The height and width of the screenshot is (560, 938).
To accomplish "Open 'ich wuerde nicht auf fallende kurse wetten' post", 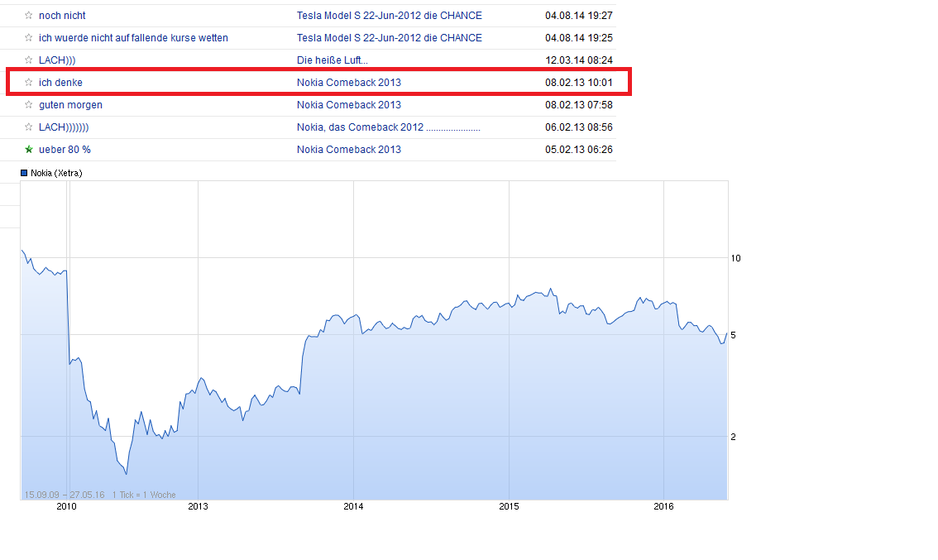I will pyautogui.click(x=133, y=38).
